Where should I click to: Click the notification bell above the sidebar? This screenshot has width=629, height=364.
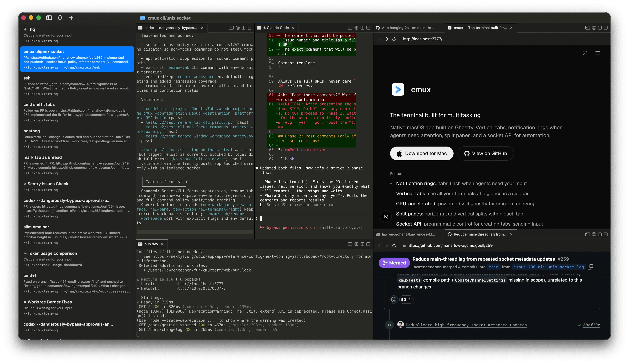coord(60,18)
